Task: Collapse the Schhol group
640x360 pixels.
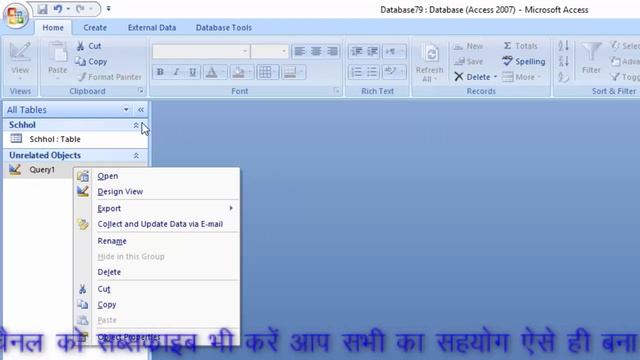Action: click(x=136, y=125)
